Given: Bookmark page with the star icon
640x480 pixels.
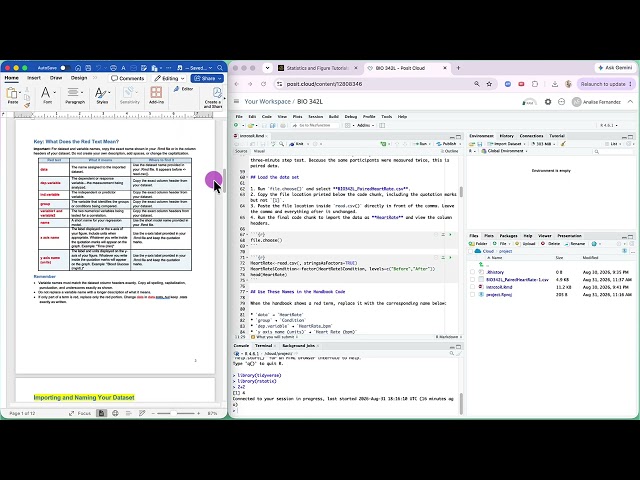Looking at the screenshot, I should [489, 84].
